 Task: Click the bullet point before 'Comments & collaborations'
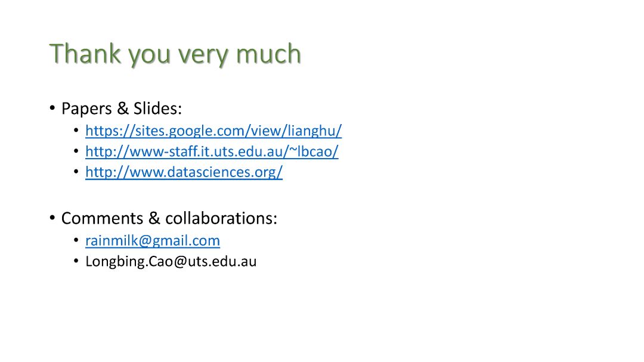(52, 218)
